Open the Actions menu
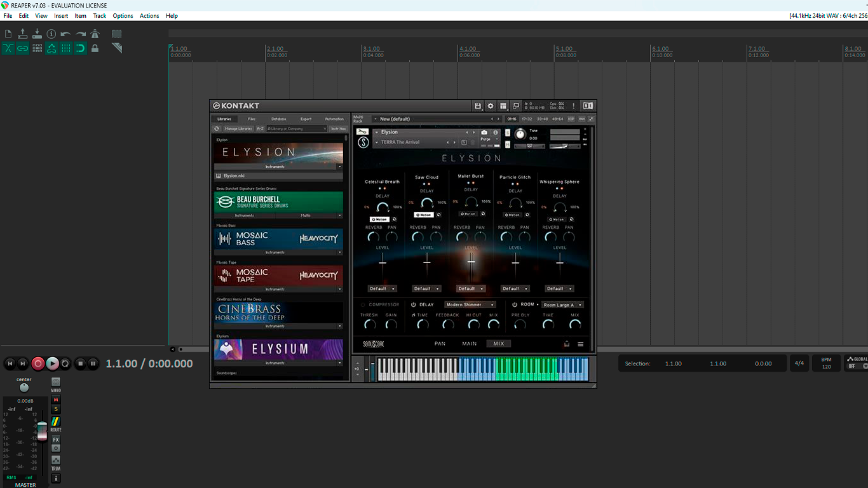 click(149, 16)
